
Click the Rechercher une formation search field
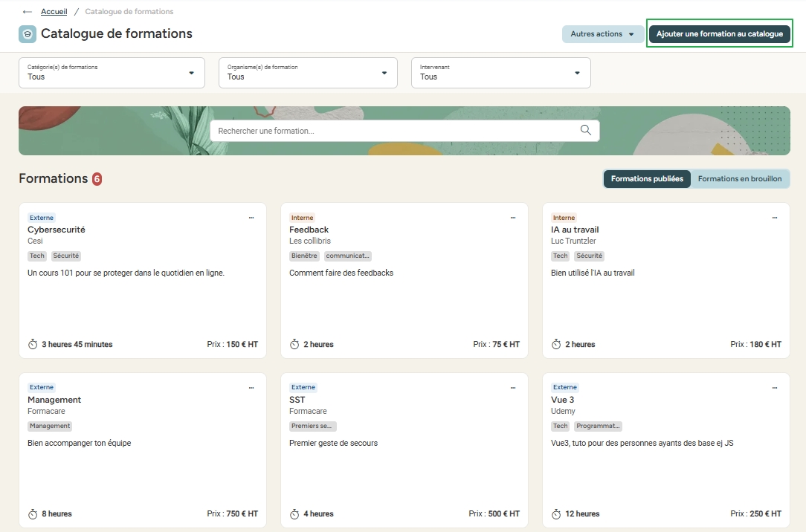pyautogui.click(x=394, y=131)
